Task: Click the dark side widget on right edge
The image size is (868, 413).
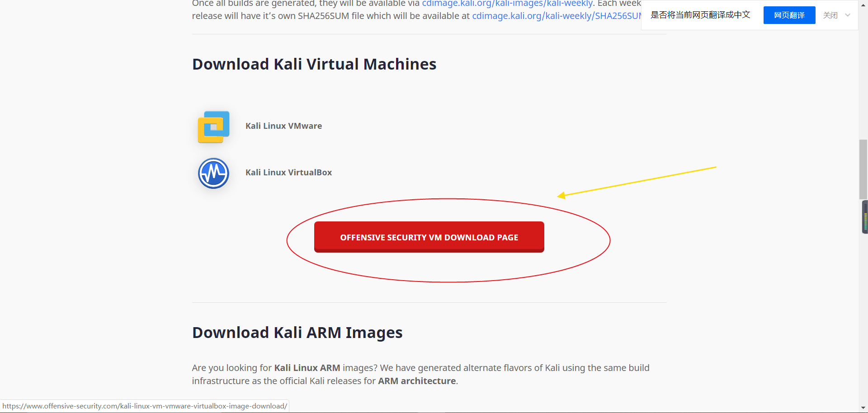Action: click(x=865, y=217)
